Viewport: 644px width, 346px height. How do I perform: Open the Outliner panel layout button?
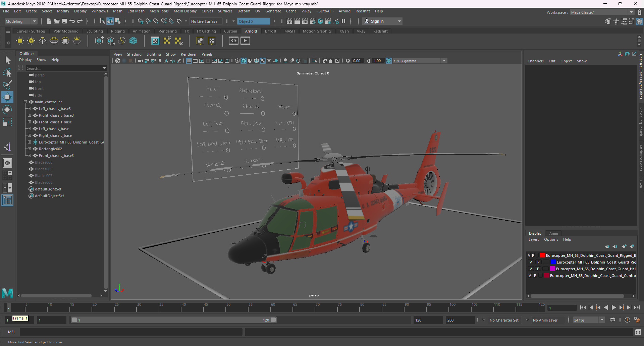[7, 200]
